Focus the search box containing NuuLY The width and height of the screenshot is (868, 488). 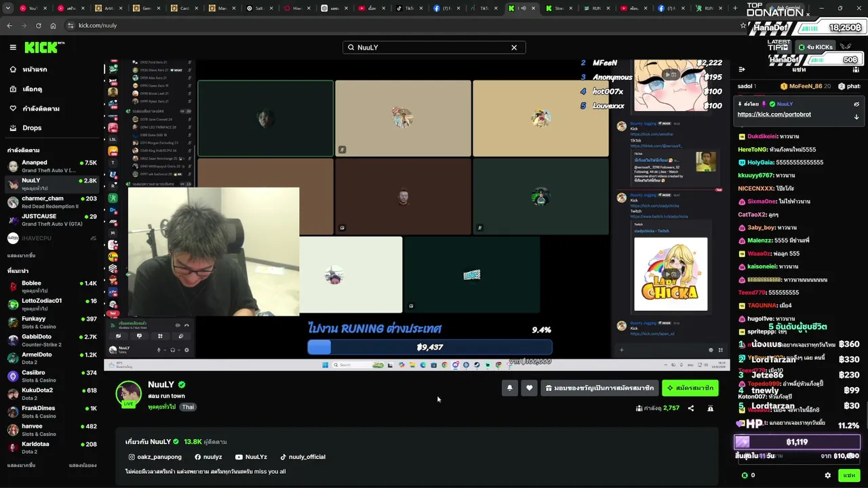point(434,47)
